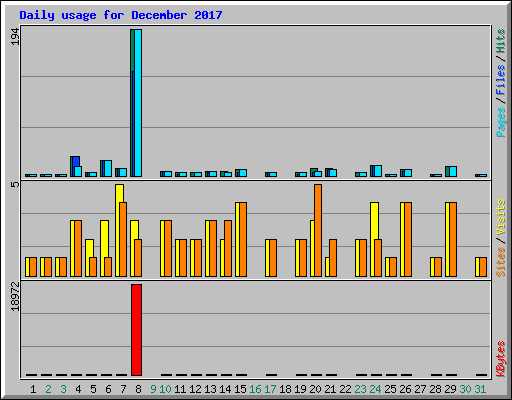
Task: Click green day label 10 on x-axis
Action: 165,389
